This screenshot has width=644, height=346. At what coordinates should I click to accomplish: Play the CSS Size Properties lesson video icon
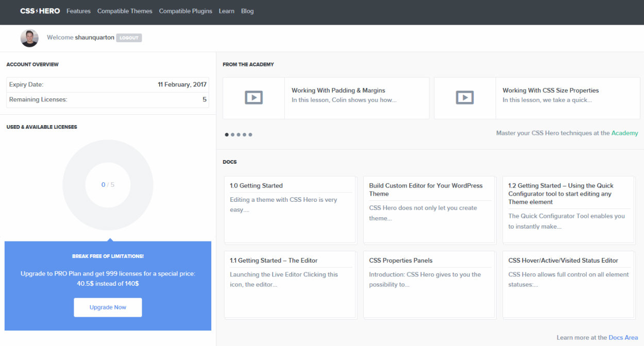point(465,98)
